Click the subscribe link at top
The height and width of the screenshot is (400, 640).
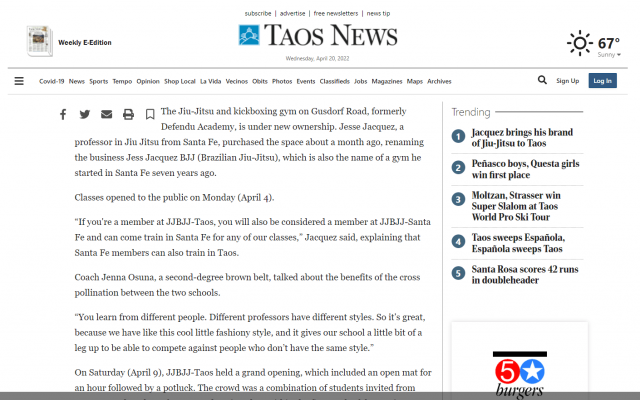click(257, 13)
